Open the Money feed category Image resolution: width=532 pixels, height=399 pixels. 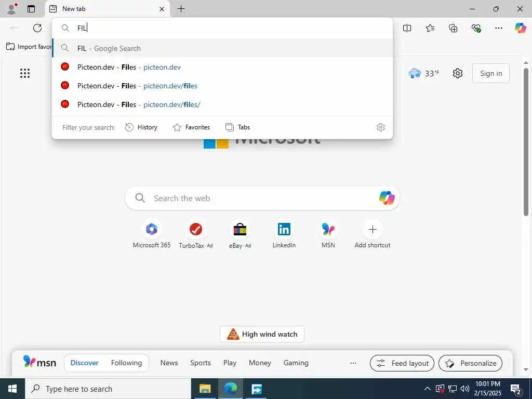(x=260, y=363)
